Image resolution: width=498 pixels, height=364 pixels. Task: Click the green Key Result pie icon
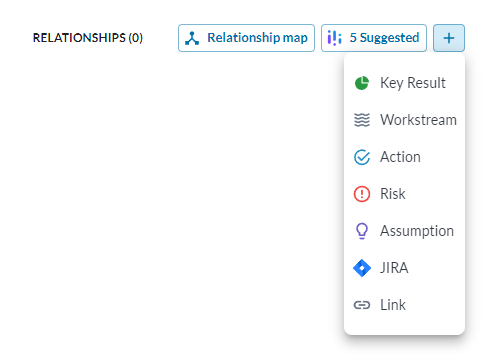pos(362,83)
